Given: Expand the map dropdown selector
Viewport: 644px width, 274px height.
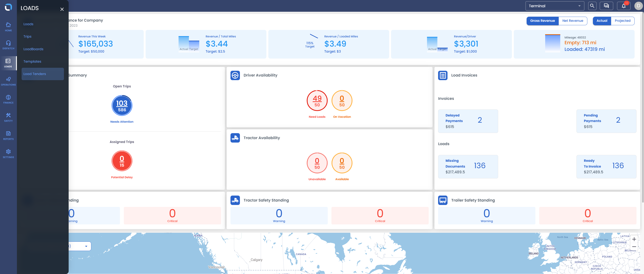Looking at the screenshot, I should (80, 246).
